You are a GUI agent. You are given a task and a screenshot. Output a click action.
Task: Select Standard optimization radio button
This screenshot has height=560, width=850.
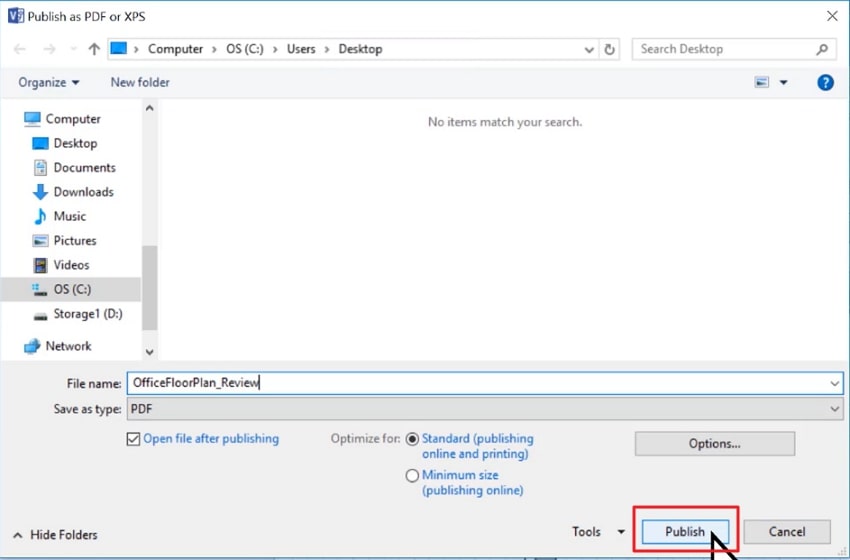412,439
